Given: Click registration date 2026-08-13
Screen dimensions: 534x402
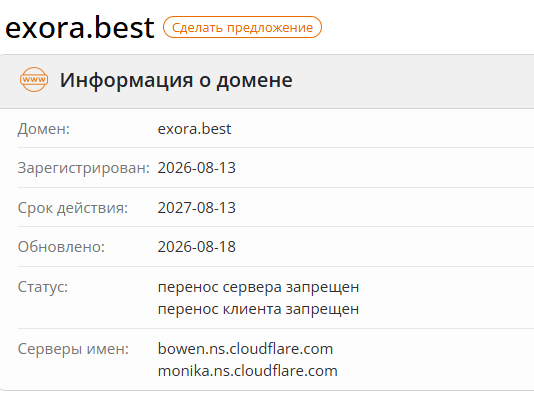Looking at the screenshot, I should click(197, 168).
